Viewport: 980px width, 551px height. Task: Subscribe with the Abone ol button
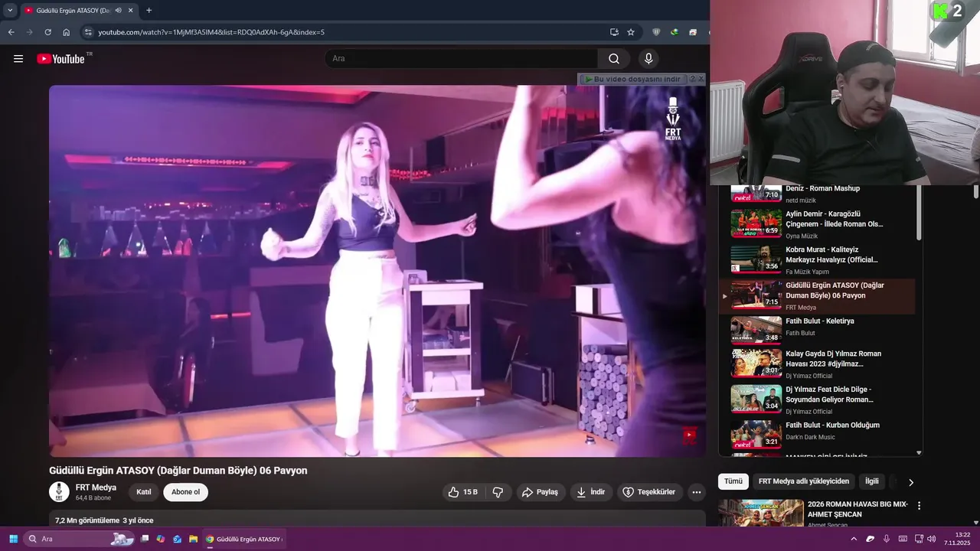tap(185, 492)
